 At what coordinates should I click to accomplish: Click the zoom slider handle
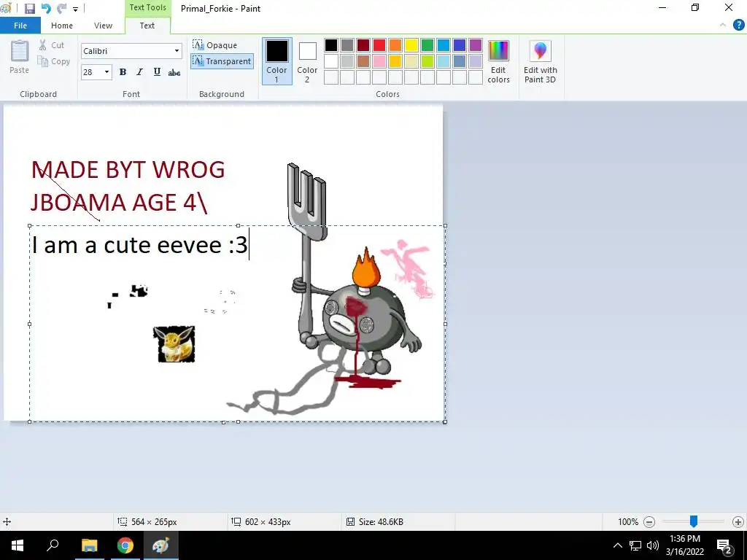(x=694, y=521)
